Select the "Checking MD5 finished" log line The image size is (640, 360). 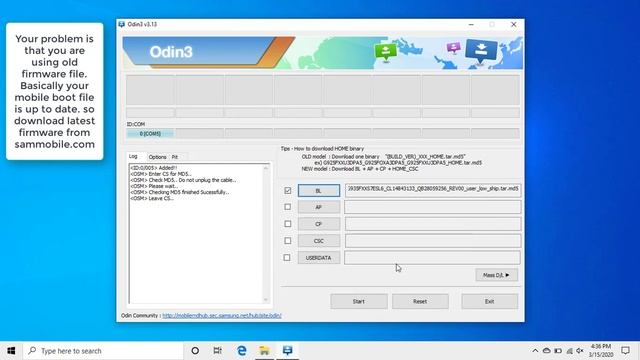pyautogui.click(x=180, y=192)
